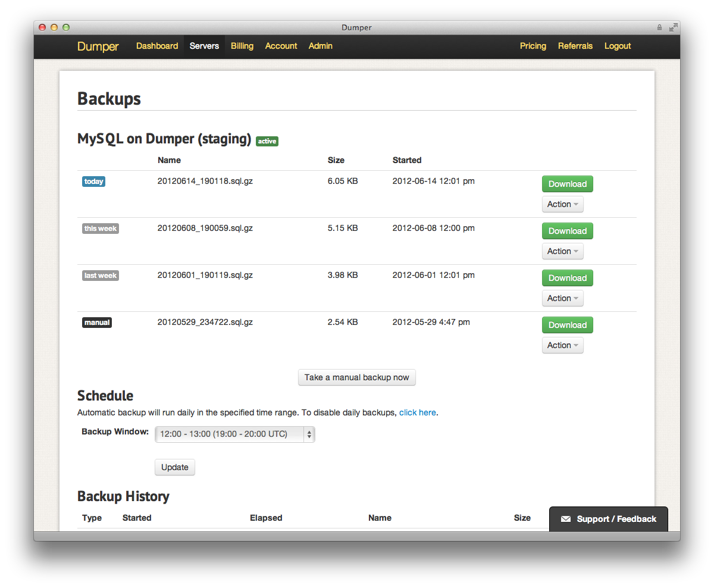This screenshot has height=588, width=714.
Task: Click the green active status badge
Action: tap(267, 141)
